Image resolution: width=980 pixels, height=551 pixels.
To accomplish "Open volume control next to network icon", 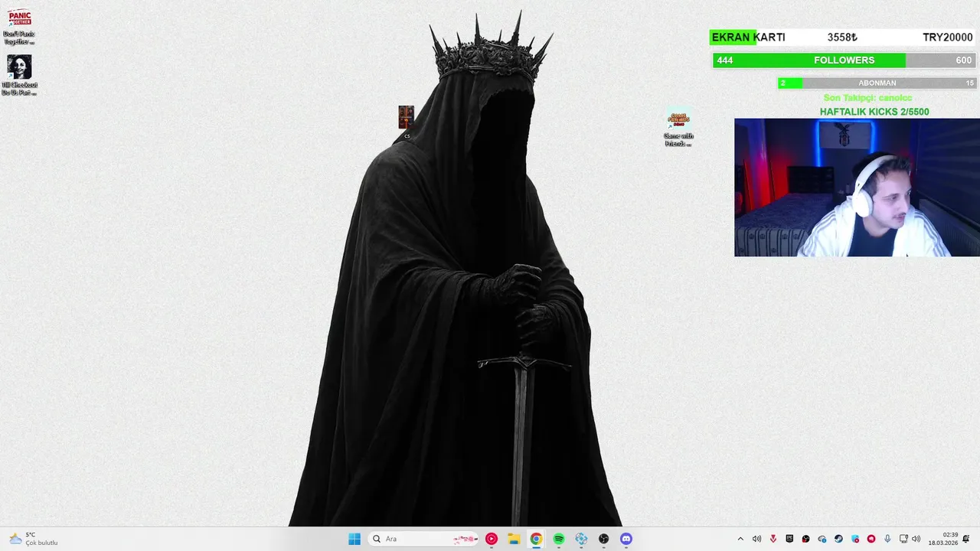I will [916, 539].
